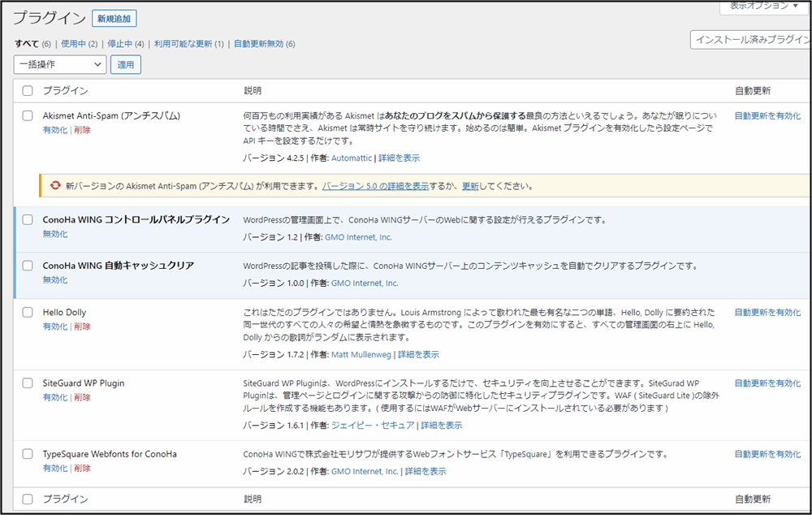Tick the Akismet Anti-Spam plugin checkbox
Viewport: 812px width, 515px height.
(x=28, y=115)
